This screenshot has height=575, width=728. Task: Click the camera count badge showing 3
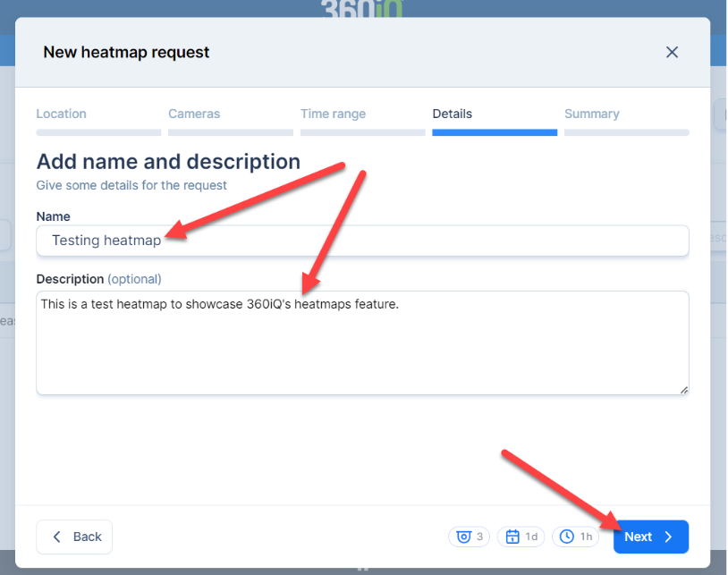[x=470, y=537]
